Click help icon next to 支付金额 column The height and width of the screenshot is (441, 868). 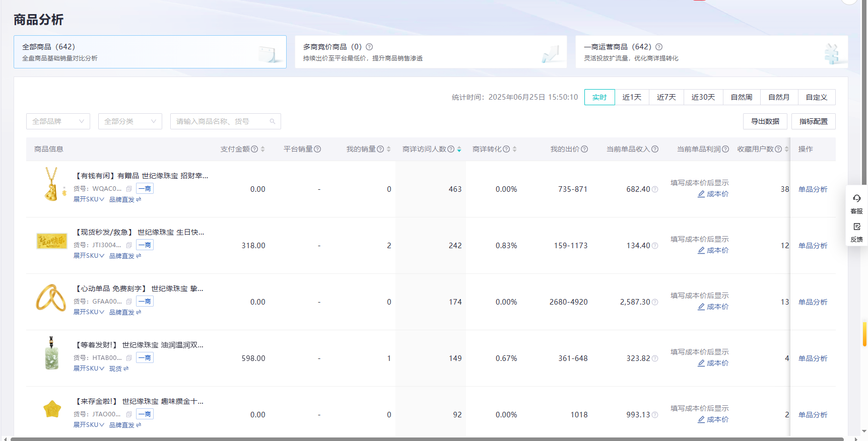click(x=254, y=149)
